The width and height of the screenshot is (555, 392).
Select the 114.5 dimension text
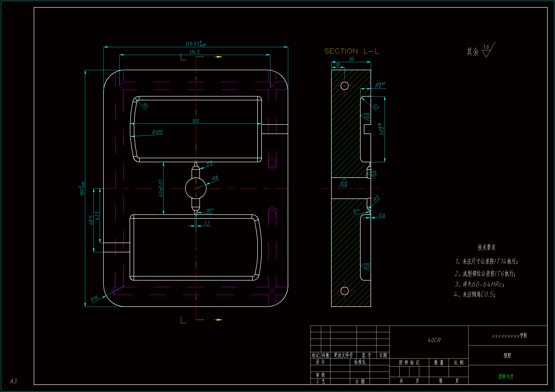point(195,52)
